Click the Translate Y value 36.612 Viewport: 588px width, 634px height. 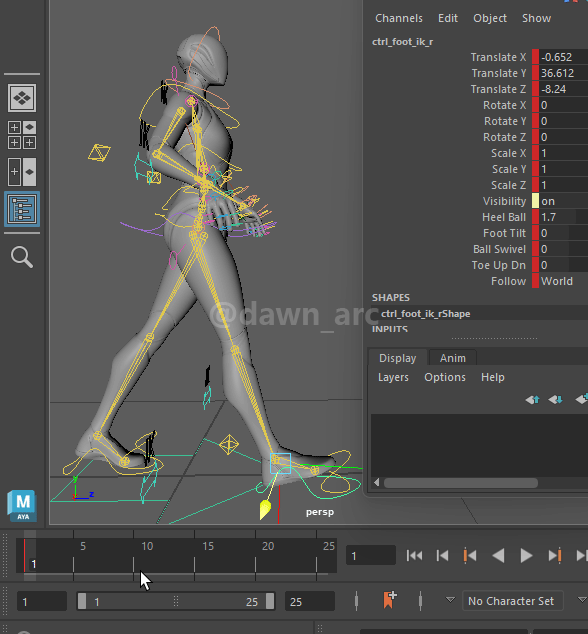click(563, 73)
